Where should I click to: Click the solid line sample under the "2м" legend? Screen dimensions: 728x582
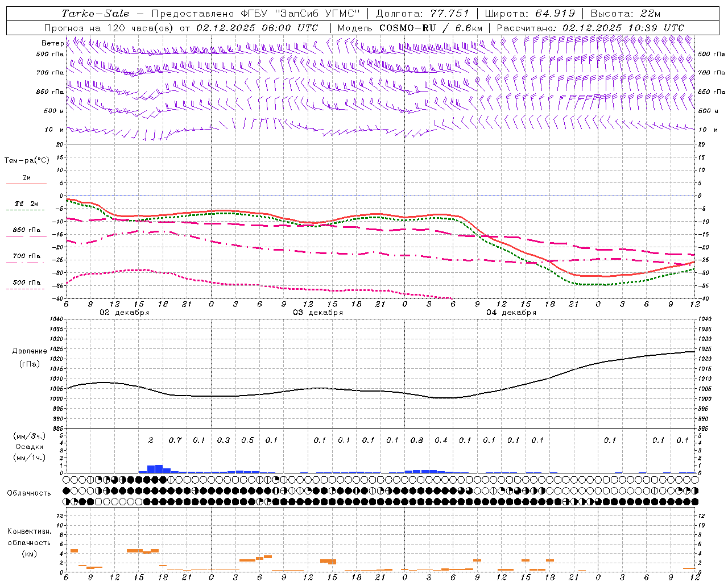[x=27, y=184]
